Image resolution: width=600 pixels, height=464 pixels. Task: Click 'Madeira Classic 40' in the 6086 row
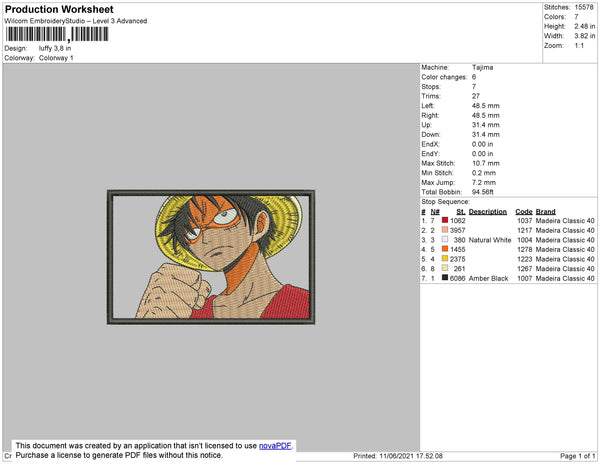565,278
